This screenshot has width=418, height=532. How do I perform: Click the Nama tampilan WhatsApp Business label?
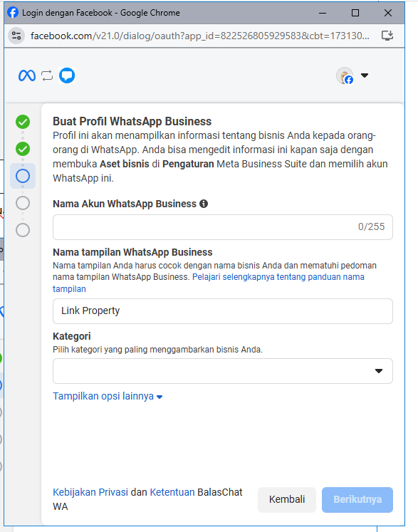[132, 252]
